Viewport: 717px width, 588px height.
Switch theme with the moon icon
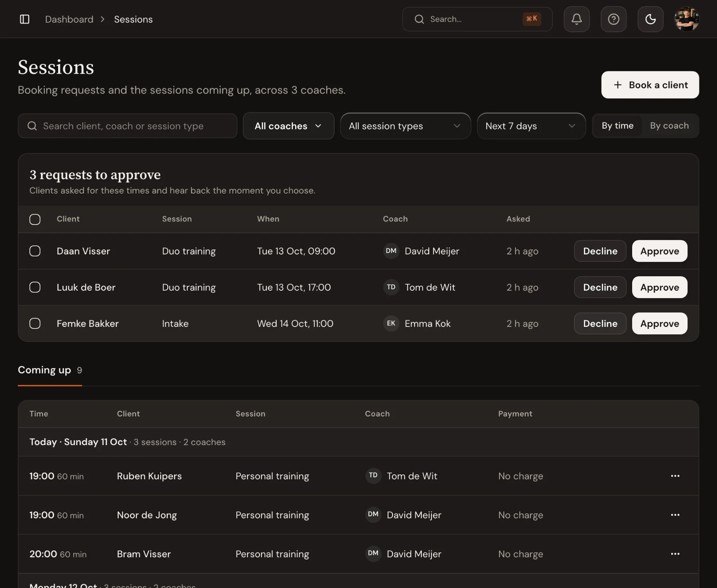(650, 19)
